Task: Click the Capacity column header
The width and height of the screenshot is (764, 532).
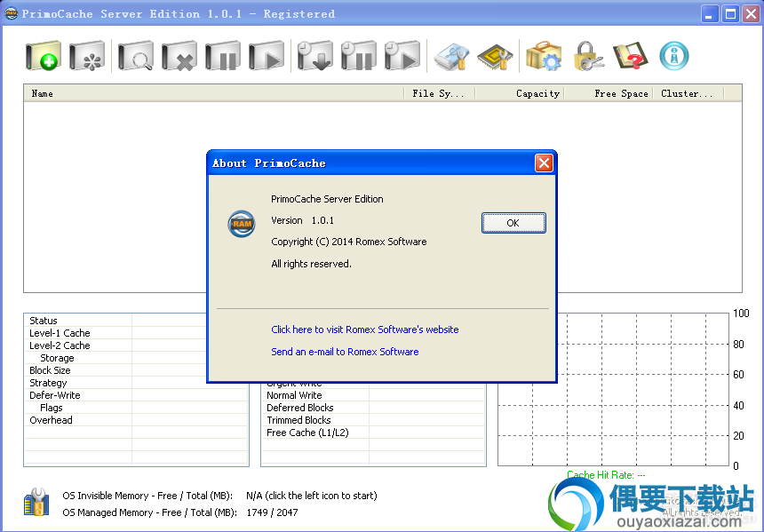Action: (519, 93)
